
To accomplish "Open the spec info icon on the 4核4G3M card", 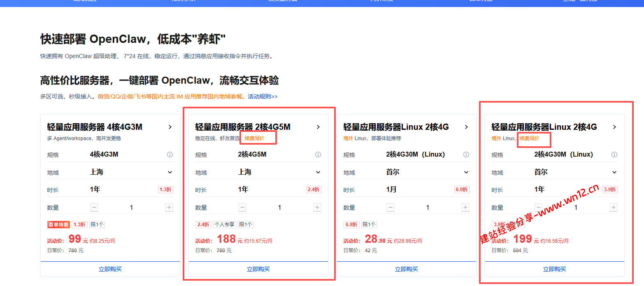I will 170,155.
